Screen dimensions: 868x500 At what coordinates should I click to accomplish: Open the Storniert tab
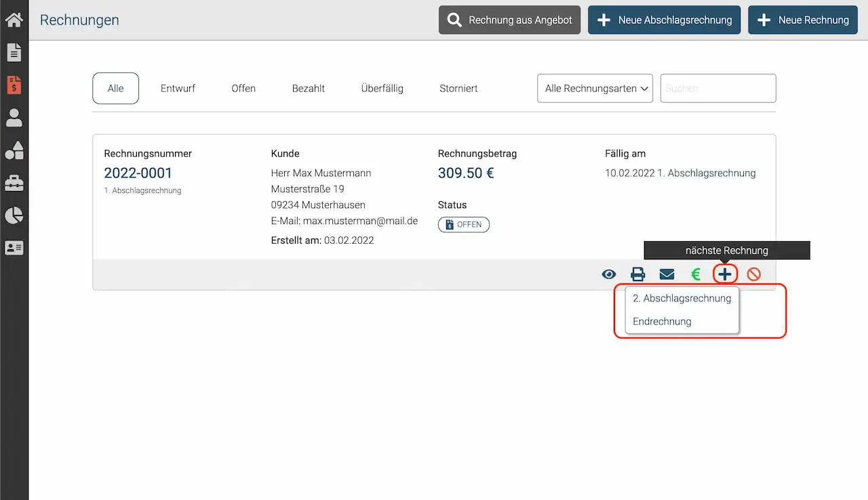point(458,88)
